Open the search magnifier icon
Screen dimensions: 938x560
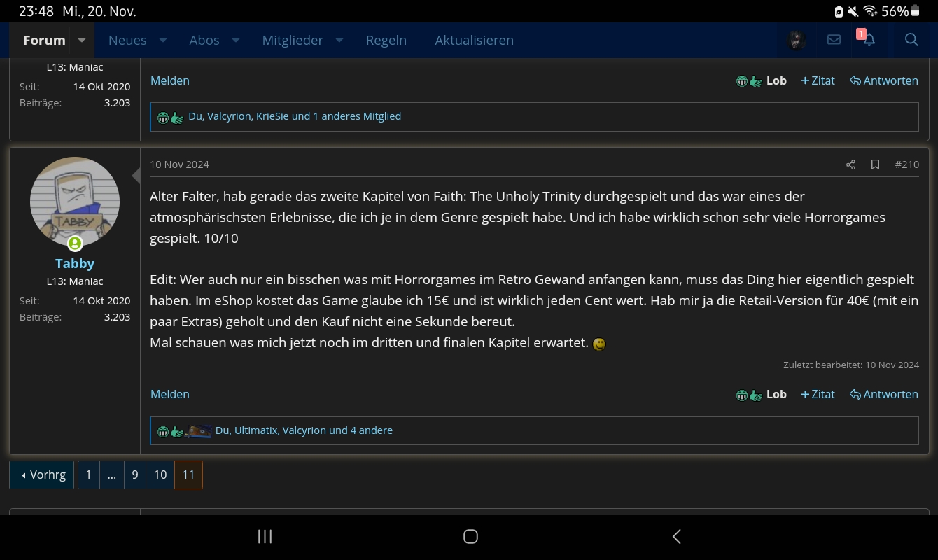tap(911, 40)
